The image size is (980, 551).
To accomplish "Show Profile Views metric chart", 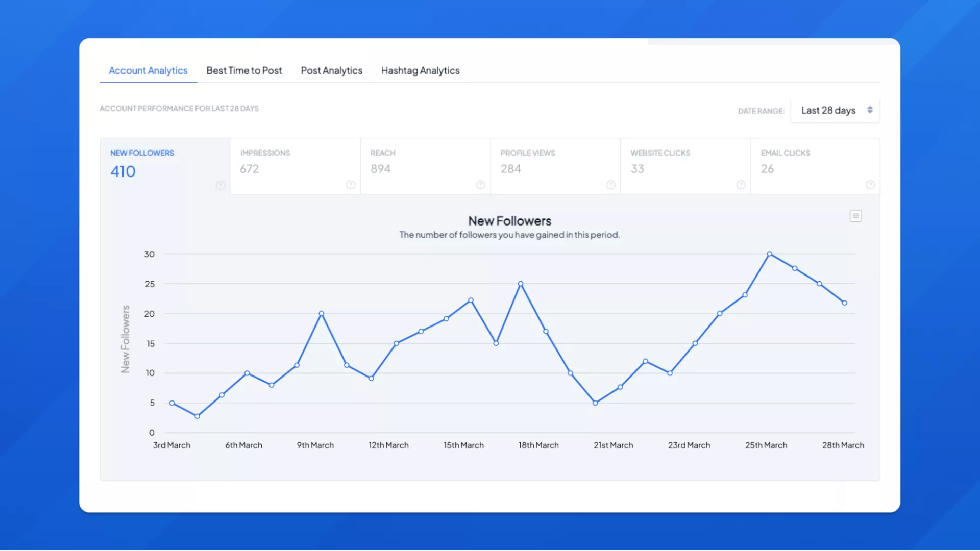I will point(555,166).
